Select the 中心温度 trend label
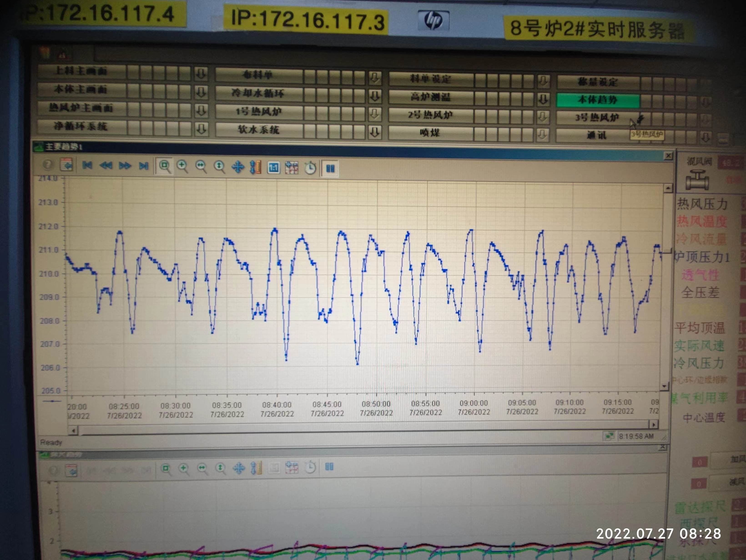The height and width of the screenshot is (560, 746). pyautogui.click(x=703, y=418)
